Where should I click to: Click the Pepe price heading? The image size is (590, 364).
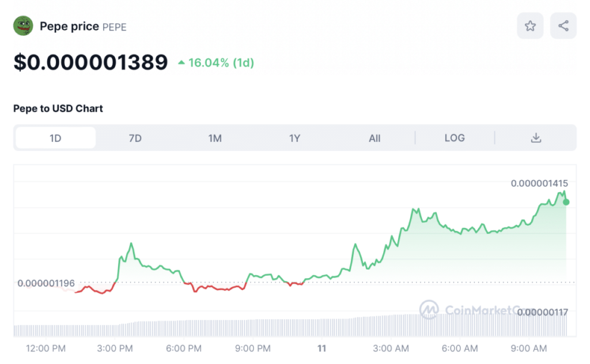(x=69, y=26)
